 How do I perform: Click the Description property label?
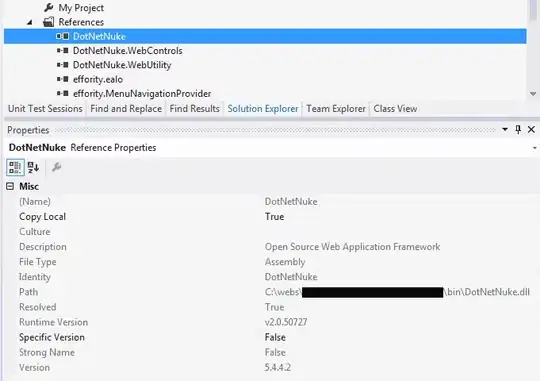pyautogui.click(x=43, y=247)
